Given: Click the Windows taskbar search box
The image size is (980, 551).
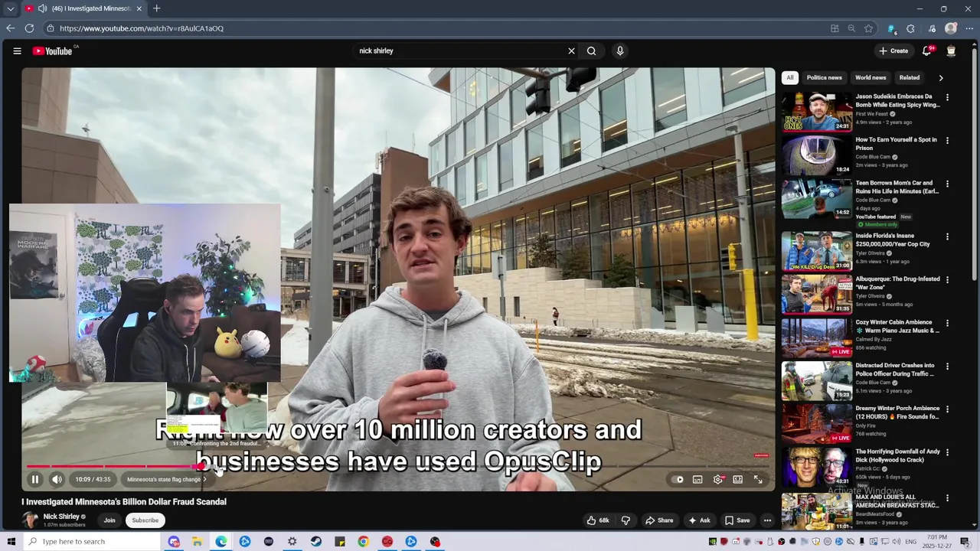Looking at the screenshot, I should [93, 542].
